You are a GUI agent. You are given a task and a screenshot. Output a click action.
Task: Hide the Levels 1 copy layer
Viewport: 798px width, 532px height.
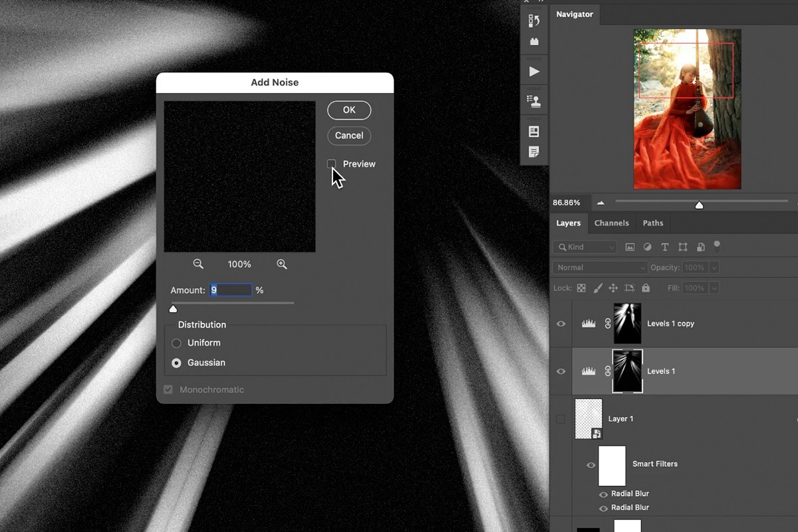pyautogui.click(x=561, y=324)
